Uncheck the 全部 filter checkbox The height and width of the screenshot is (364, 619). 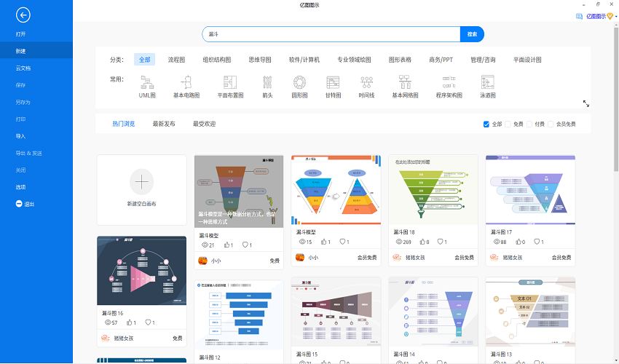[486, 124]
